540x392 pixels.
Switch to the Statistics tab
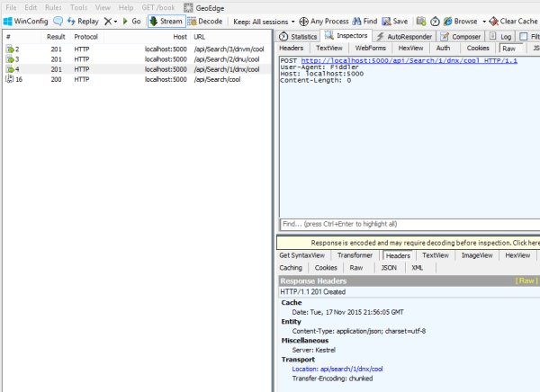coord(298,37)
